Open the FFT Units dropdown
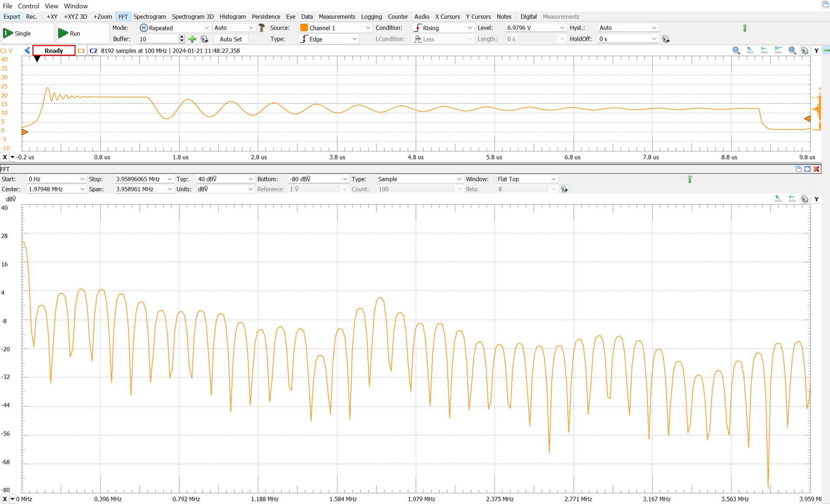The width and height of the screenshot is (830, 504). click(225, 189)
